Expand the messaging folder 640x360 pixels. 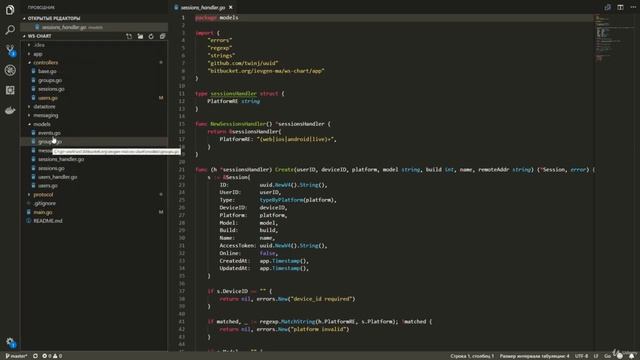[46, 116]
